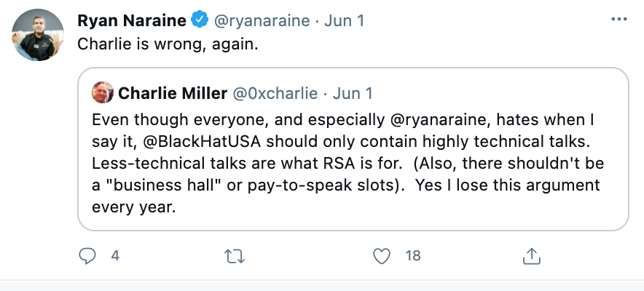644x291 pixels.
Task: Click the like count number 18
Action: [x=413, y=255]
